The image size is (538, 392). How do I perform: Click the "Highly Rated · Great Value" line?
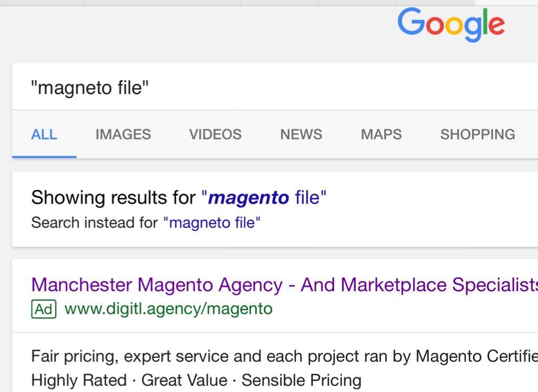pyautogui.click(x=196, y=380)
